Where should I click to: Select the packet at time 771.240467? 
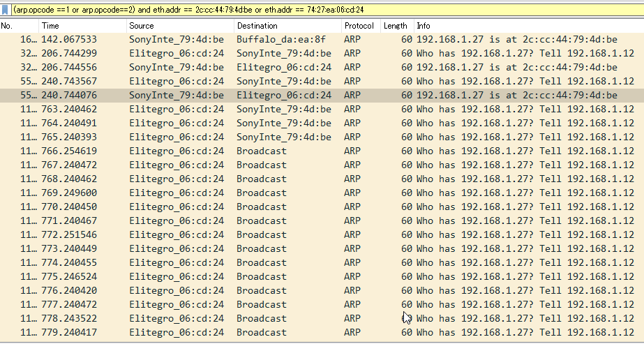[x=322, y=221]
